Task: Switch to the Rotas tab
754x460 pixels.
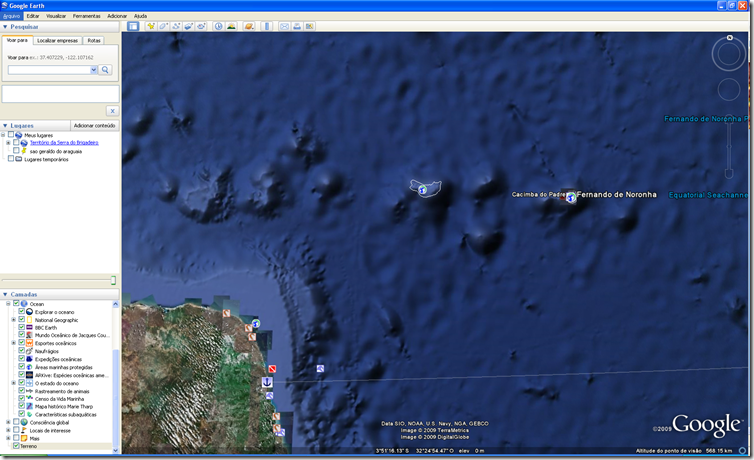Action: tap(94, 41)
